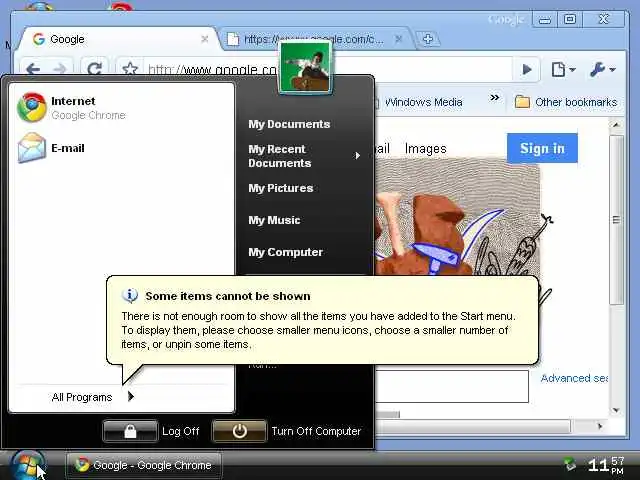Open My Pictures

pyautogui.click(x=281, y=188)
